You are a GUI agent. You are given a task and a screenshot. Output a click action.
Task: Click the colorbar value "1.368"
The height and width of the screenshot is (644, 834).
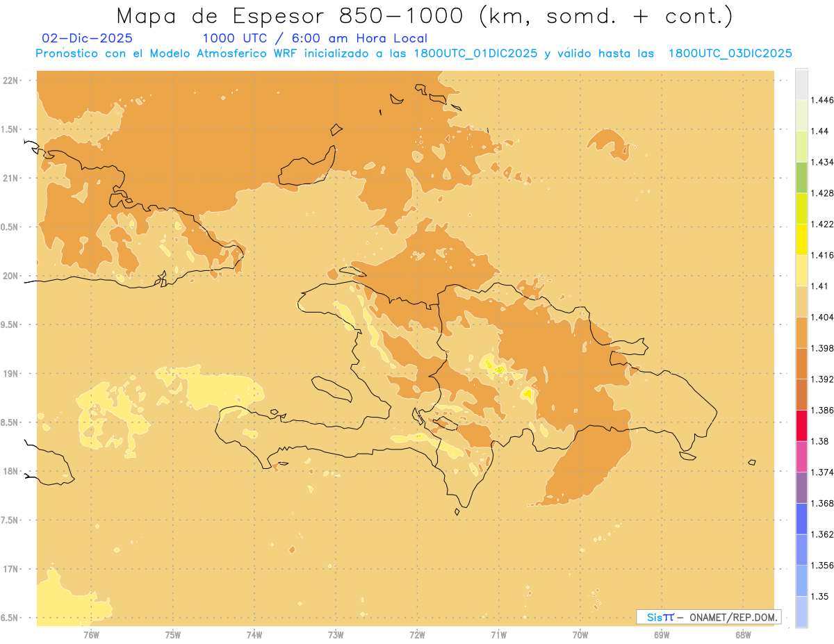(822, 503)
